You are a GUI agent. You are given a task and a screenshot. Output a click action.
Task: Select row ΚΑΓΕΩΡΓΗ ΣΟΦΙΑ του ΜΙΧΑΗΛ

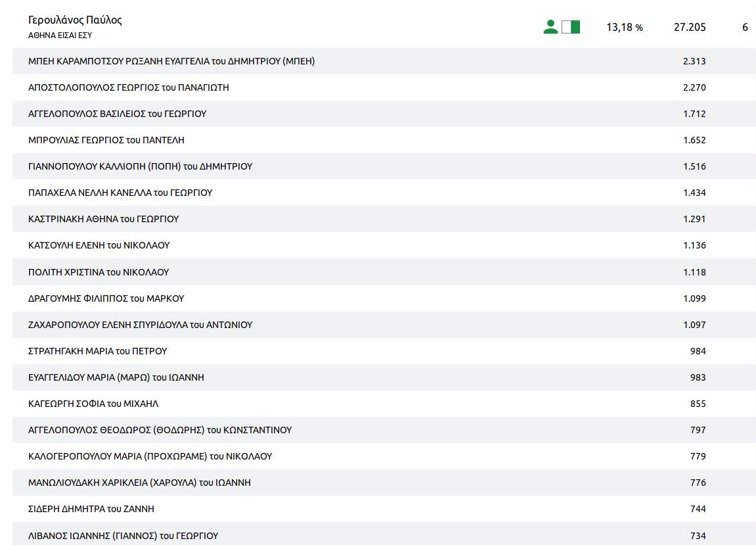(384, 404)
